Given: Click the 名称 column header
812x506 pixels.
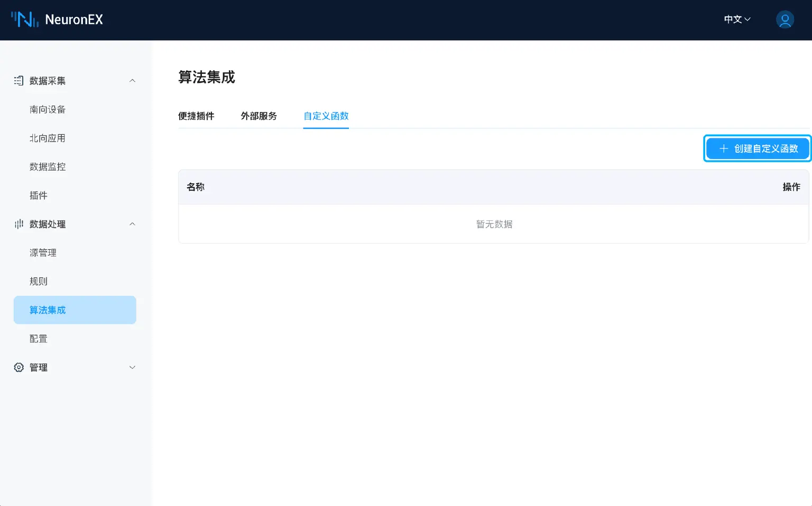Looking at the screenshot, I should click(x=195, y=187).
